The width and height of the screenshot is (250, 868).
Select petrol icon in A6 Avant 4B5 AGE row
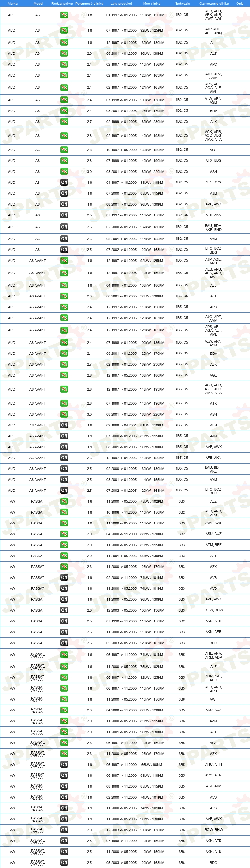(64, 375)
